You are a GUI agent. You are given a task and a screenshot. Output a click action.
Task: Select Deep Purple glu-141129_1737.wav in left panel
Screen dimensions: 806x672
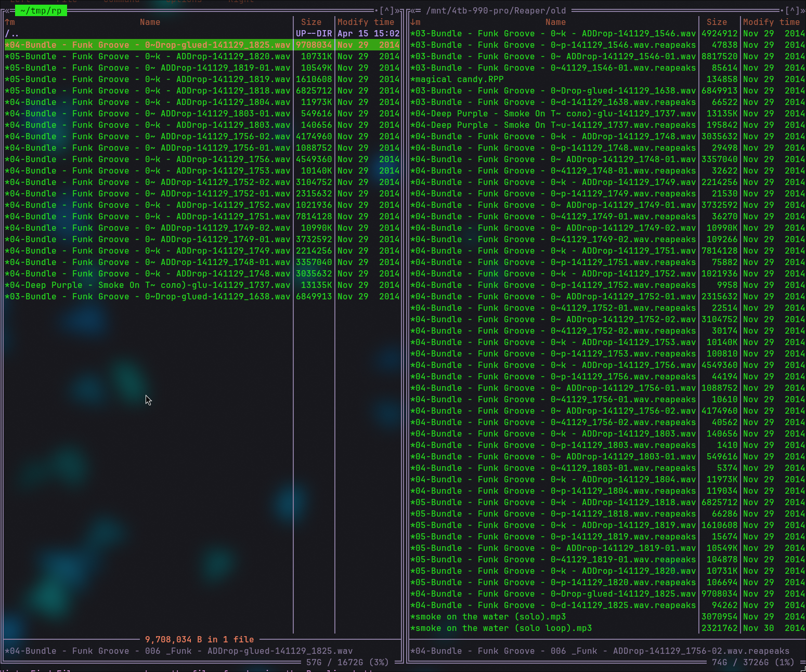click(x=202, y=285)
